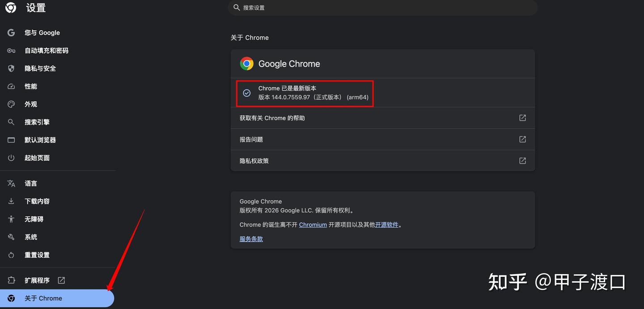Go to 起始页面 settings
Viewport: 644px width, 309px height.
tap(57, 158)
